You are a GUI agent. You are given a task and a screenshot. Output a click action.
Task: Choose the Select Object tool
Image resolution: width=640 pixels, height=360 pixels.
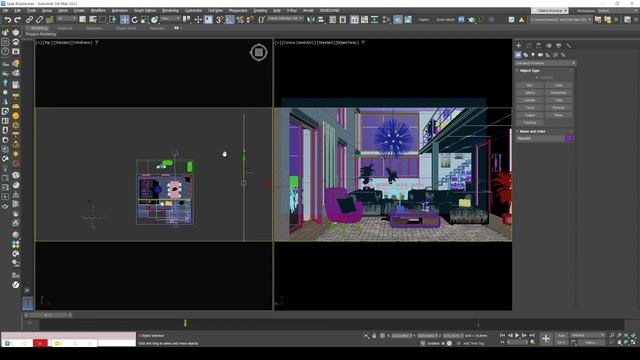(83, 19)
